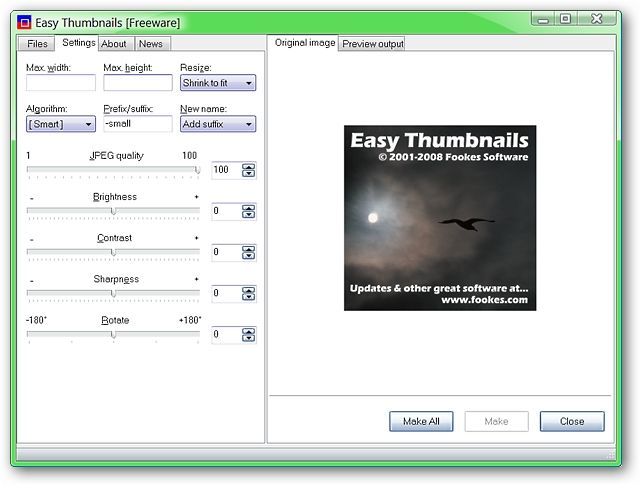Click the JPEG quality value field showing 100

click(x=226, y=170)
